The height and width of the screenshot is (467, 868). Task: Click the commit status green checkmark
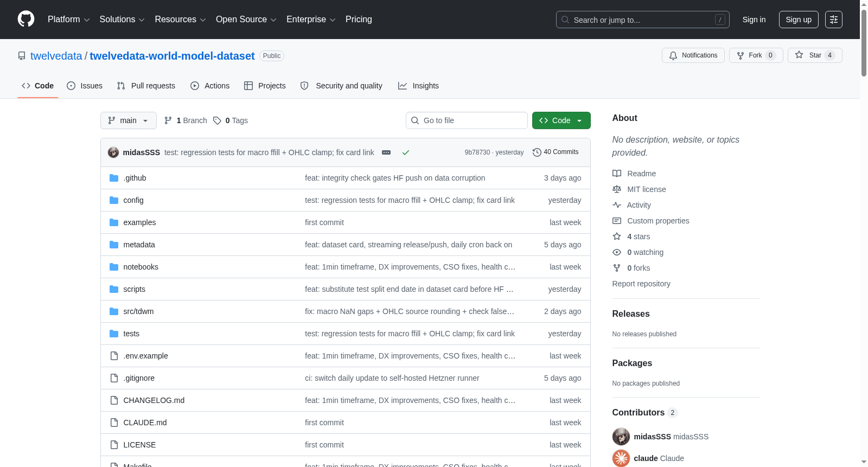(406, 152)
